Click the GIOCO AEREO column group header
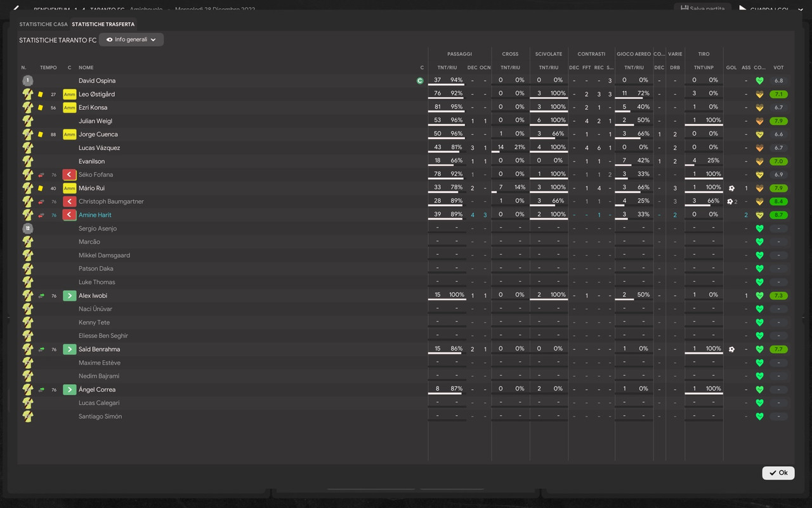The width and height of the screenshot is (812, 508). [634, 54]
